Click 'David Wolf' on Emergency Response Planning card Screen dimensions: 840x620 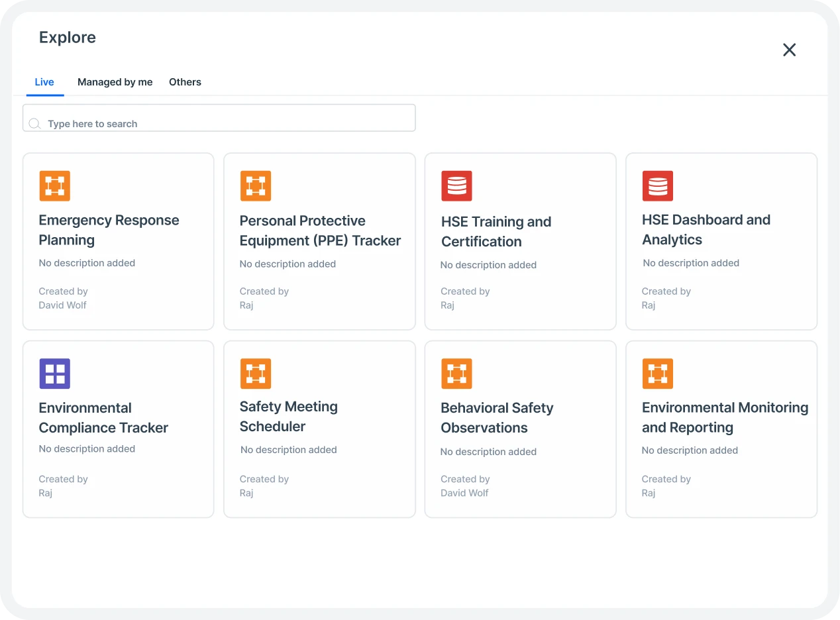point(63,305)
